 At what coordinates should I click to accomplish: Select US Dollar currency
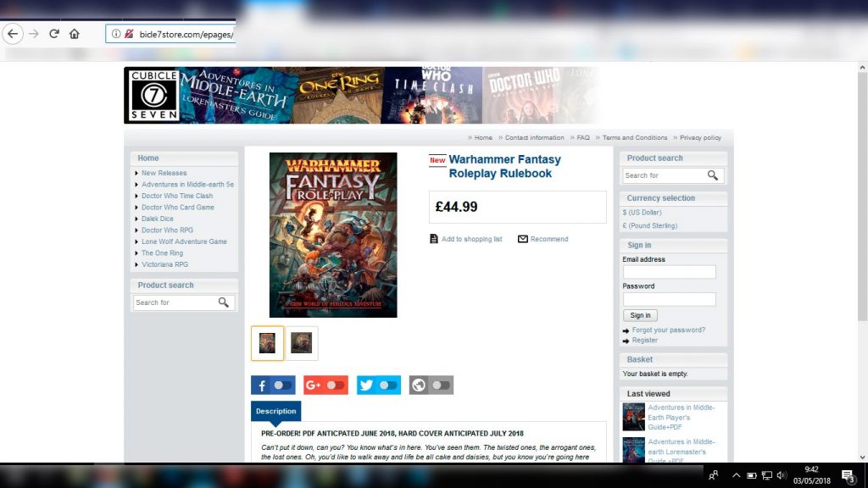coord(642,213)
